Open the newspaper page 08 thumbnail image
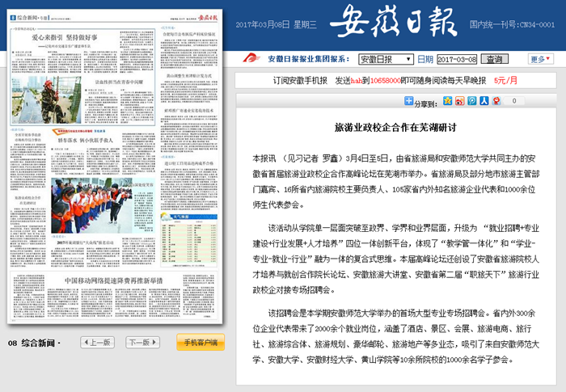Screen dimensions: 566x392 click(115, 166)
